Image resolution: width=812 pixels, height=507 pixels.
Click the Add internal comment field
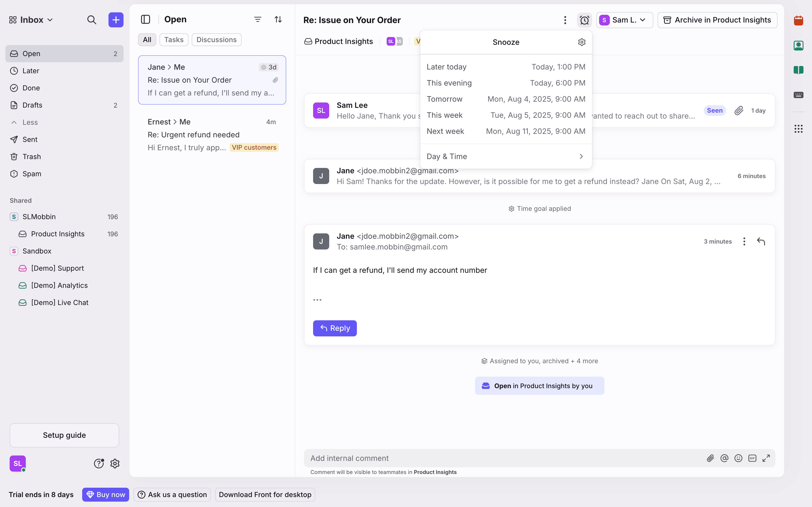point(503,458)
